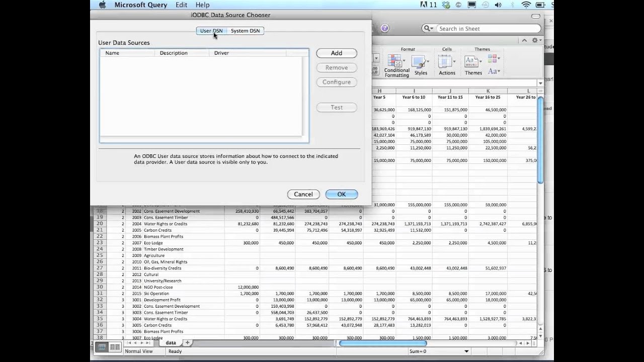Add a new sheet with the plus tab
Viewport: 644px width, 362px height.
[187, 343]
